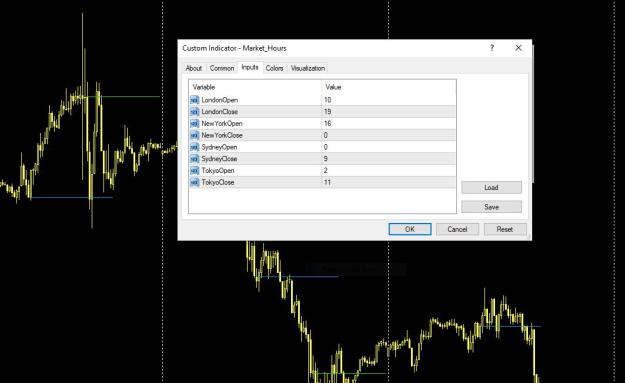Confirm with the OK button
This screenshot has width=625, height=383.
point(410,229)
